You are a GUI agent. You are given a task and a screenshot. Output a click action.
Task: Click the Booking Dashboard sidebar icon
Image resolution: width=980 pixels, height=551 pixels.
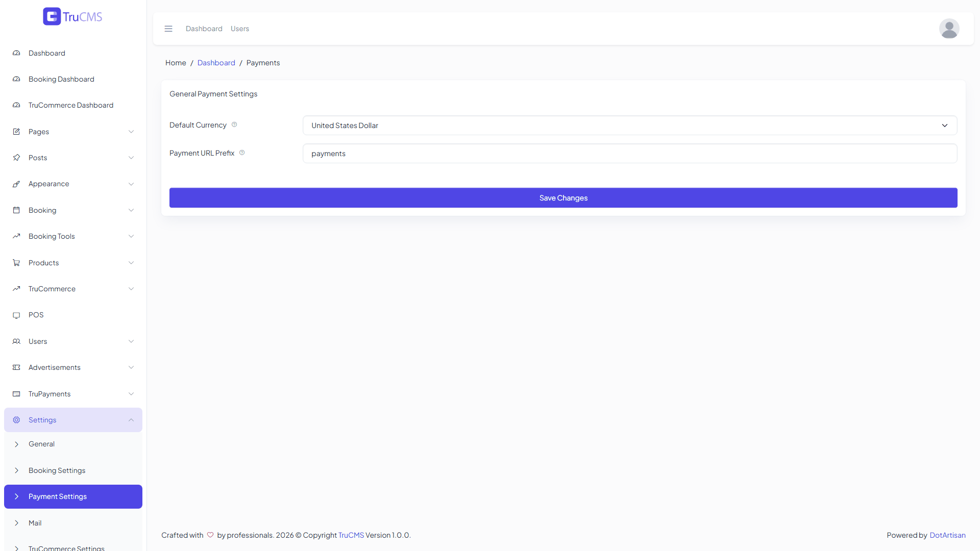[16, 79]
